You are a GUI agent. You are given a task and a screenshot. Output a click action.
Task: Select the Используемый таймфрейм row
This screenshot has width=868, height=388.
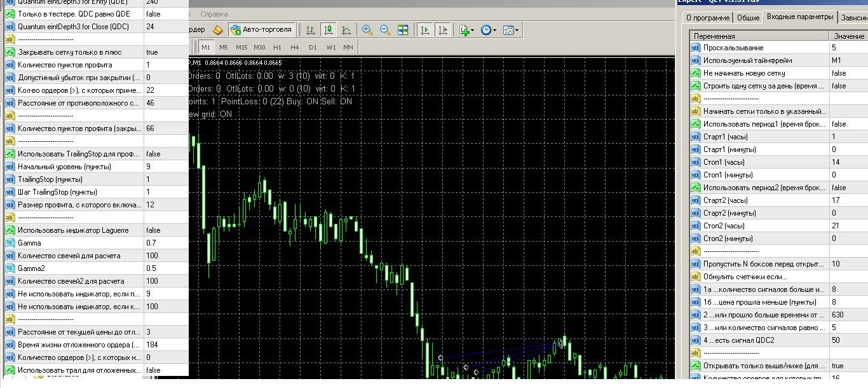point(778,60)
